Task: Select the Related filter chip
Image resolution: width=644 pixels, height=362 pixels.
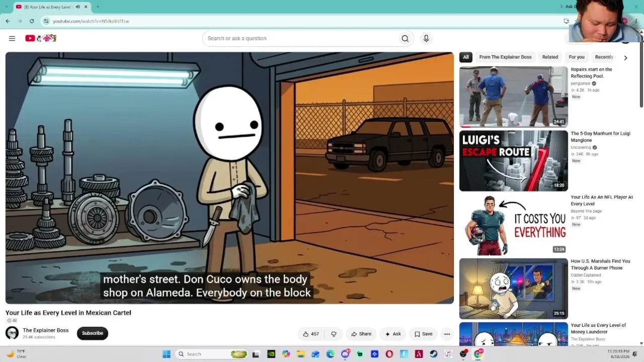Action: [x=550, y=57]
